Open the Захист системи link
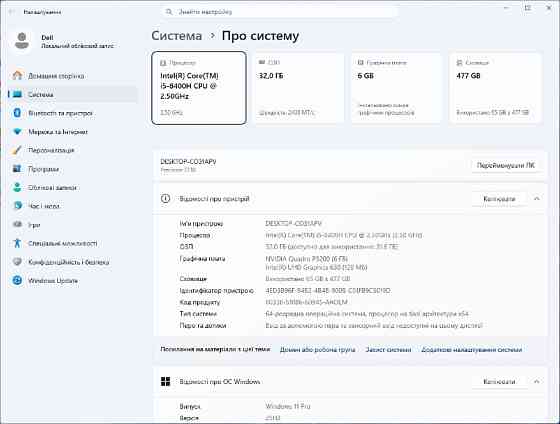 (388, 350)
